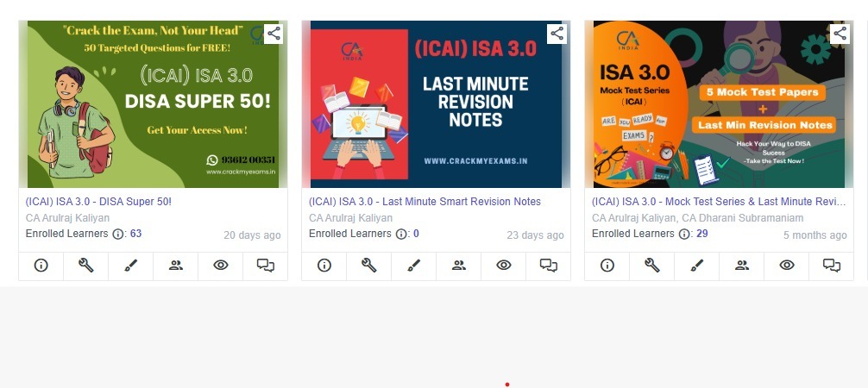This screenshot has height=388, width=868.
Task: Click share icon on Mock Test Series card
Action: [840, 34]
